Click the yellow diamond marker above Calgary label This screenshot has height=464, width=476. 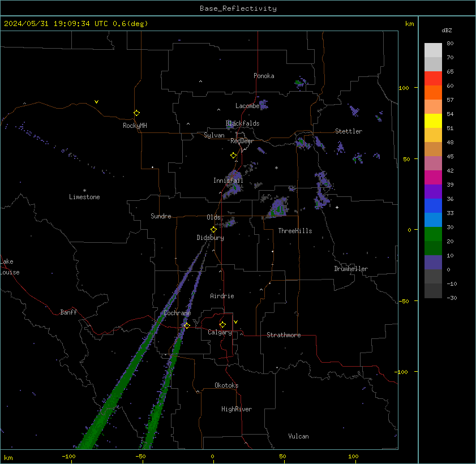click(222, 325)
